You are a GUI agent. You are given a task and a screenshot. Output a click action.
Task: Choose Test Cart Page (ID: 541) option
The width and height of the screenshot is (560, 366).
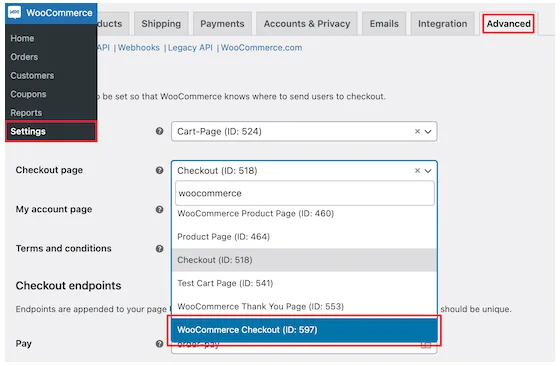(x=304, y=283)
